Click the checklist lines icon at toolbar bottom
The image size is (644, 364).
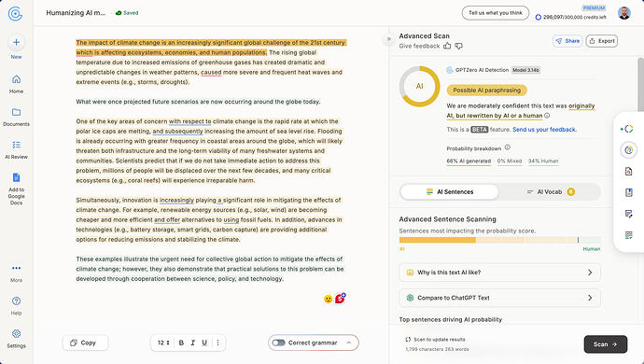tap(628, 235)
